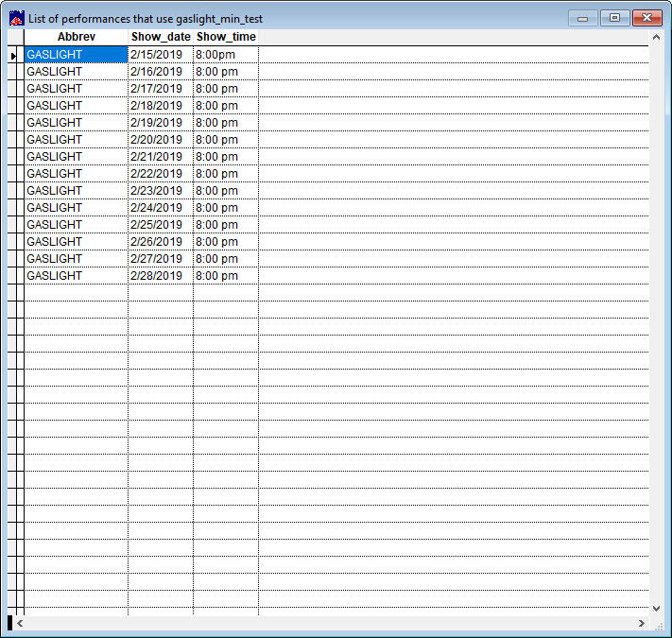Click the Show_date column header
Viewport: 672px width, 638px height.
tap(161, 37)
